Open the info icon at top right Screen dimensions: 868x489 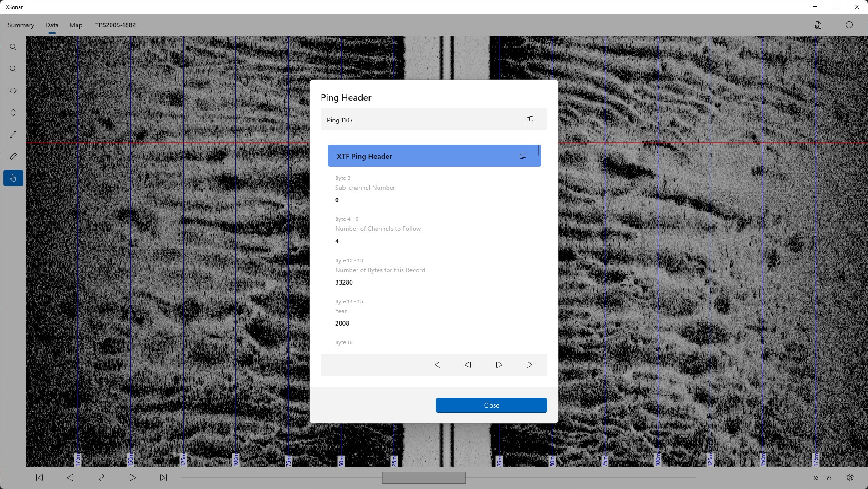[x=849, y=25]
